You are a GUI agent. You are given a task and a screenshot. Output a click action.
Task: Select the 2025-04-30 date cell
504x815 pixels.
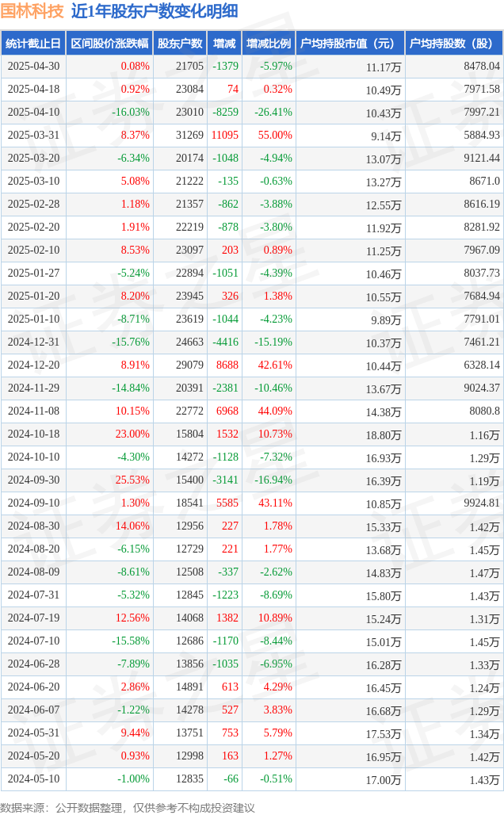[x=34, y=67]
